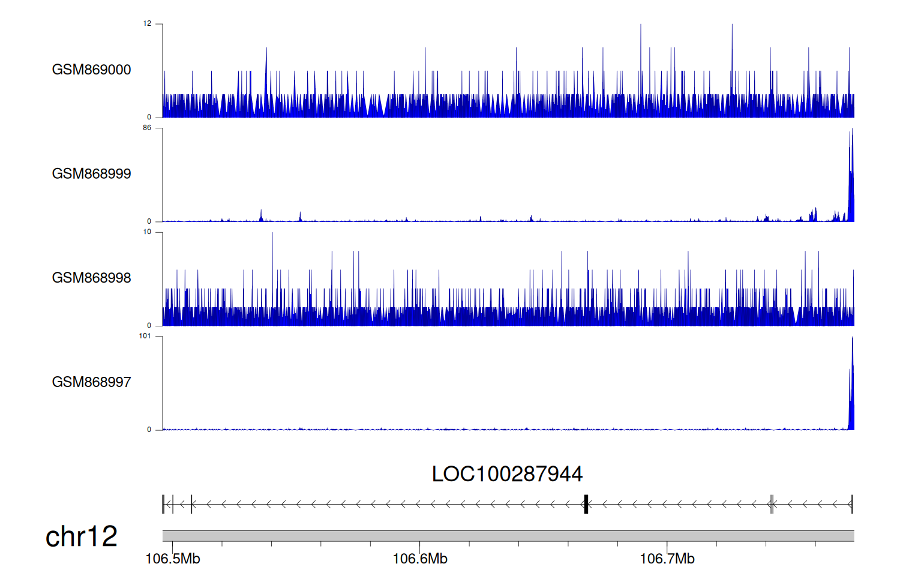Select the GSM868999 track label
Viewport: 900px width, 588px height.
tap(91, 174)
